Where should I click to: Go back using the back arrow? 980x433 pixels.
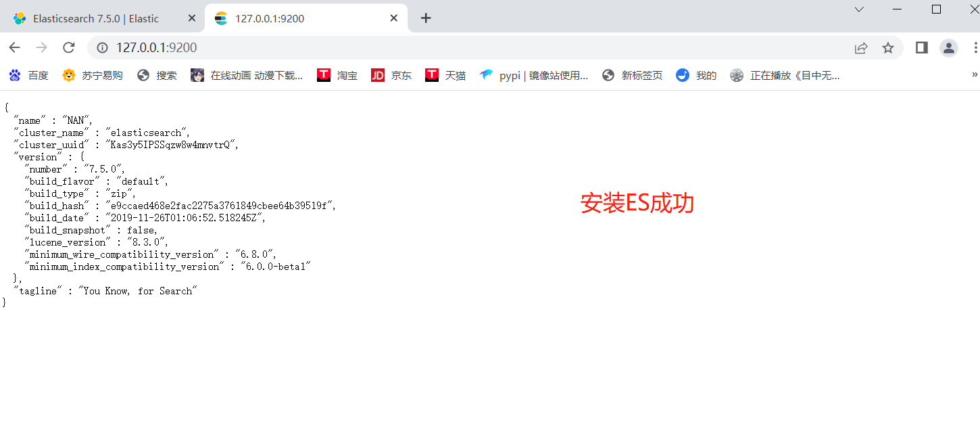tap(14, 47)
